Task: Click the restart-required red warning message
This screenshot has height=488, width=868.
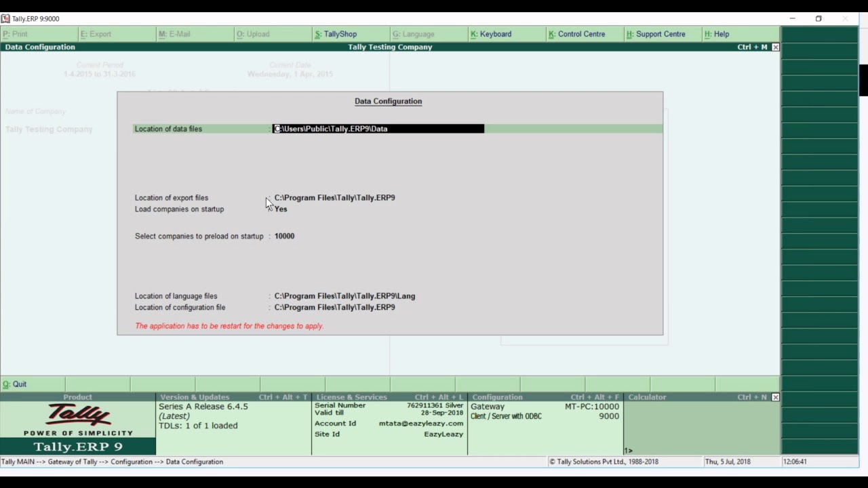Action: 229,326
